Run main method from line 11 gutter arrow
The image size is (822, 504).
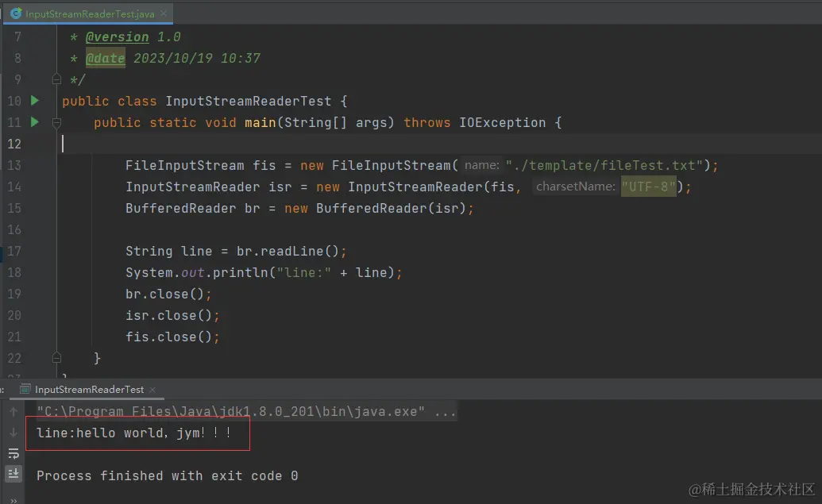coord(35,122)
